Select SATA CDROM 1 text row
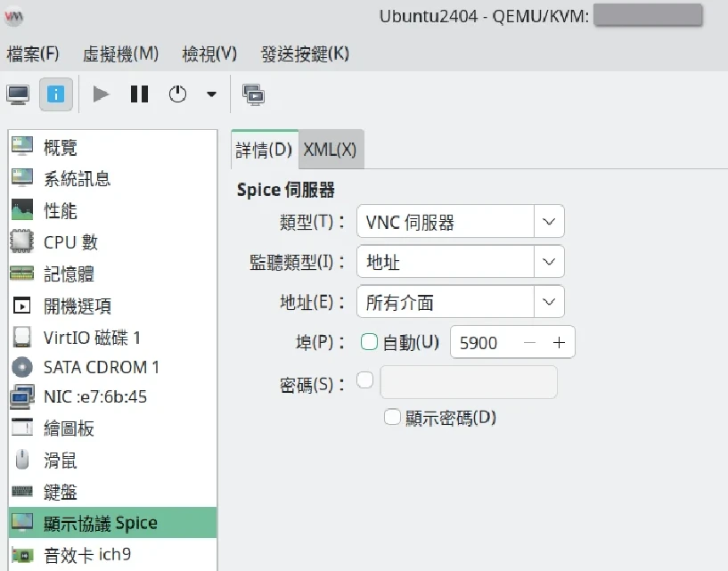Image resolution: width=728 pixels, height=571 pixels. (x=102, y=367)
